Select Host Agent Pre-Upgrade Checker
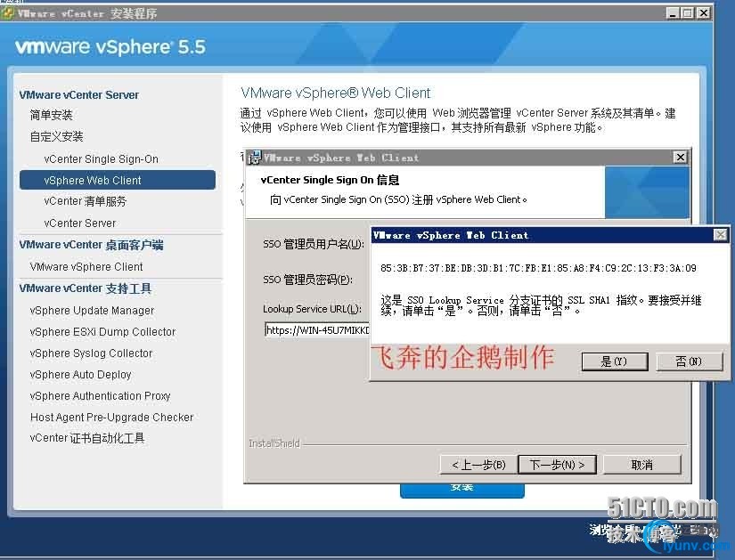This screenshot has width=735, height=560. (111, 417)
